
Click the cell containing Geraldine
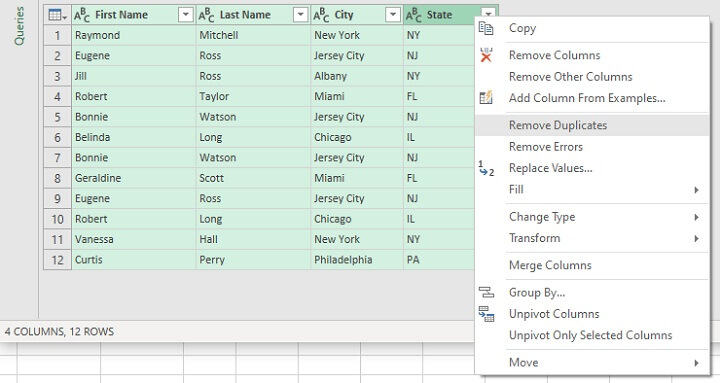[134, 178]
